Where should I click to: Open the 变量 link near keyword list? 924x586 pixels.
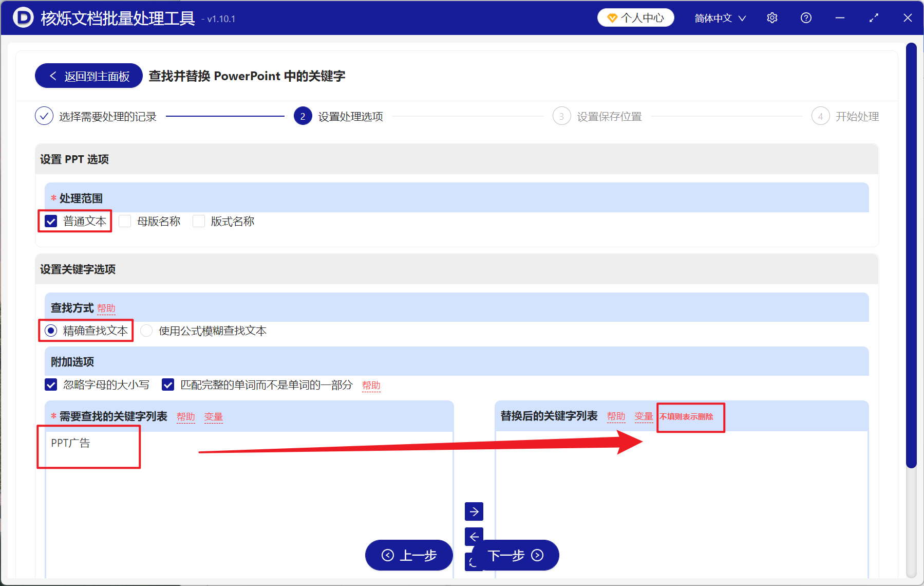214,417
